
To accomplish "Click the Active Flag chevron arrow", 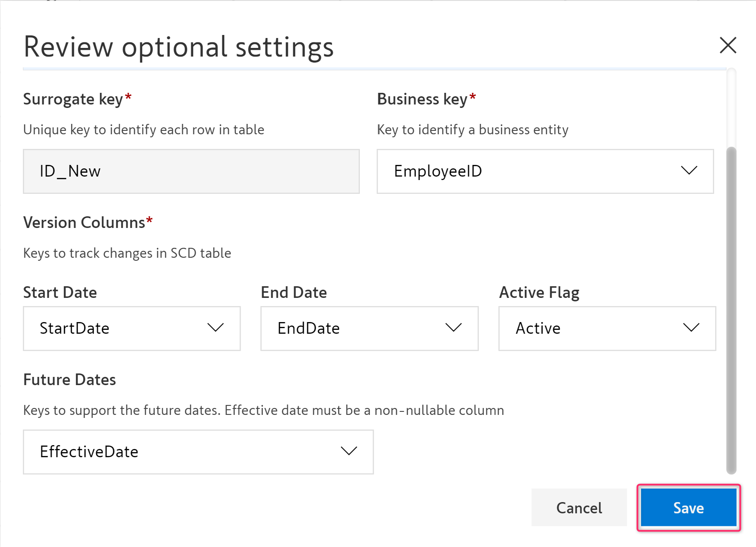I will tap(691, 328).
